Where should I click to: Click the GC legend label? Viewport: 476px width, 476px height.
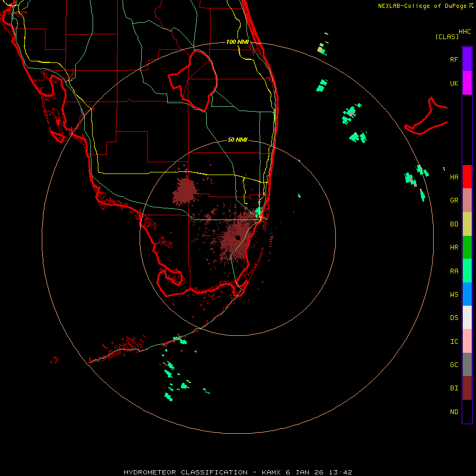pyautogui.click(x=454, y=364)
